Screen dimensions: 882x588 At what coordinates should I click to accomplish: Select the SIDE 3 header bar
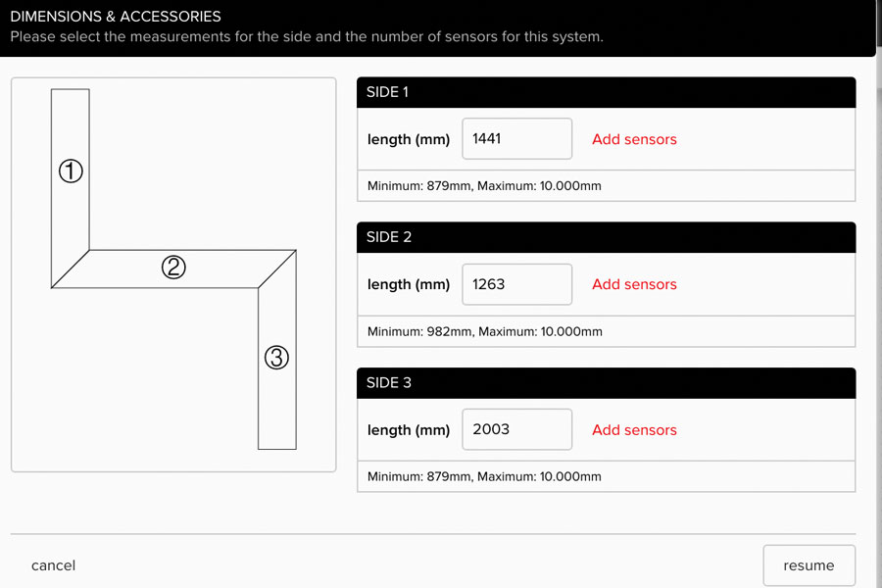(x=607, y=383)
